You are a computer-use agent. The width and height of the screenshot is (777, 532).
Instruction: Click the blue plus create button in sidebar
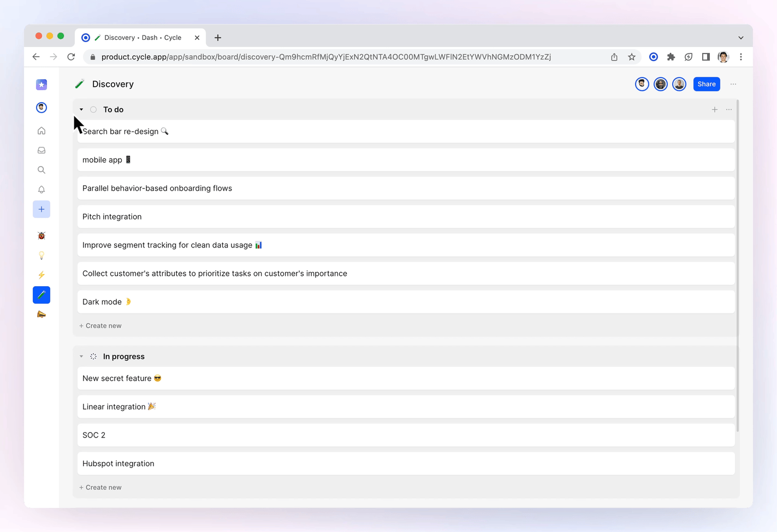point(41,209)
